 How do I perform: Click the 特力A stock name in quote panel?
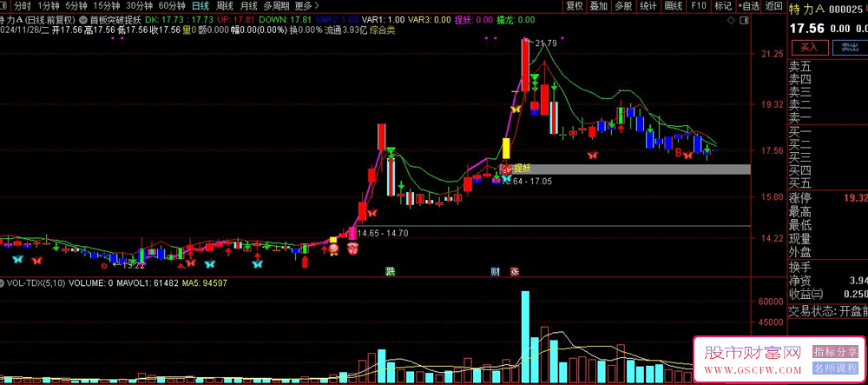pyautogui.click(x=806, y=9)
